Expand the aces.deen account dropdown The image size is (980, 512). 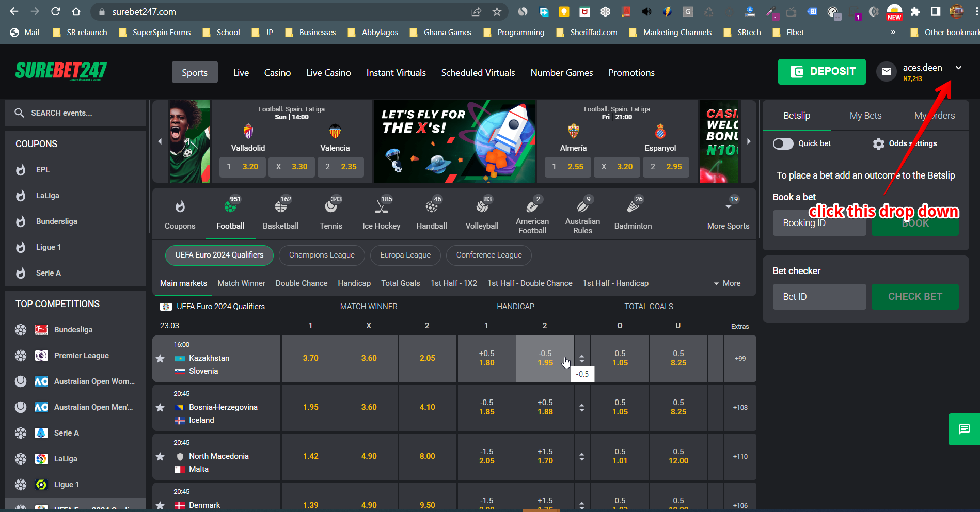click(958, 68)
